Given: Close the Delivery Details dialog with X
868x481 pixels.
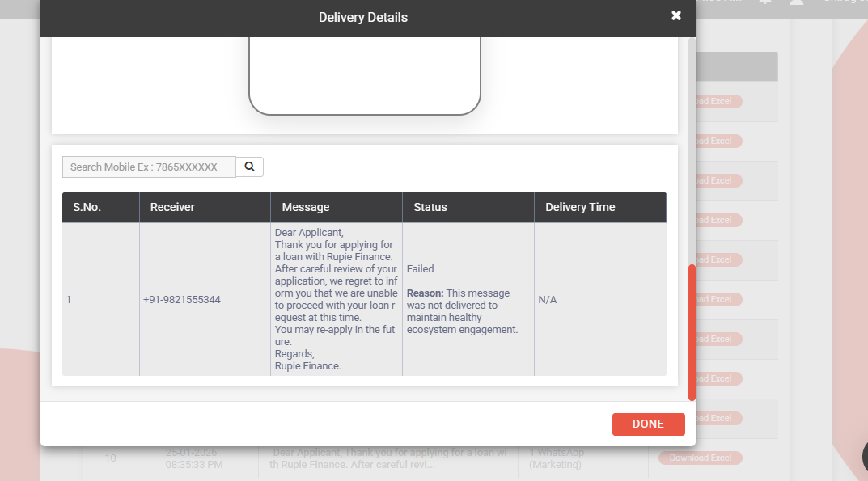Looking at the screenshot, I should [676, 15].
